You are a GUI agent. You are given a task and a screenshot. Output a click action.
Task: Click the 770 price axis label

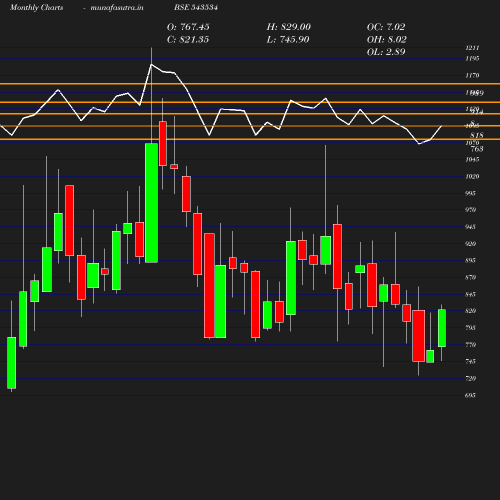click(x=470, y=345)
